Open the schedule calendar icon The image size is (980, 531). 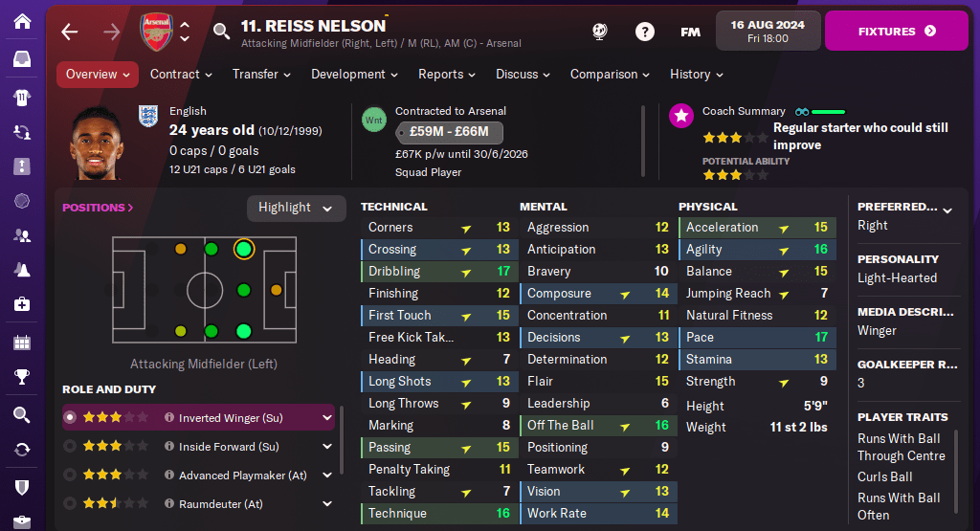(22, 343)
